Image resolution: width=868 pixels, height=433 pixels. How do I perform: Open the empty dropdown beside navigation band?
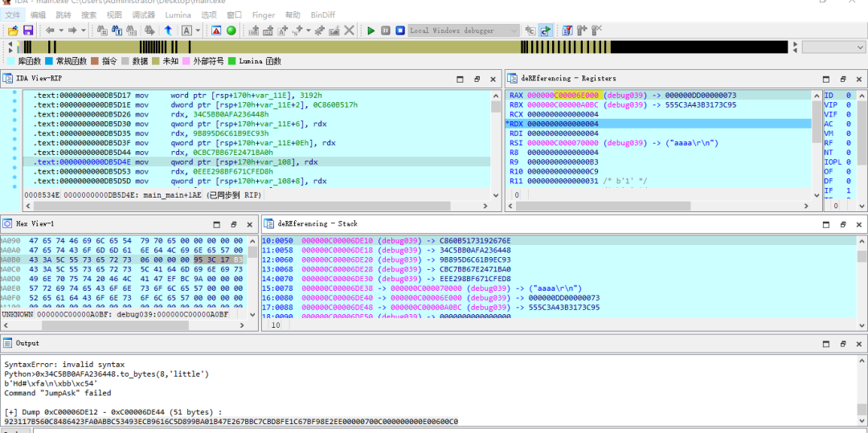[833, 47]
